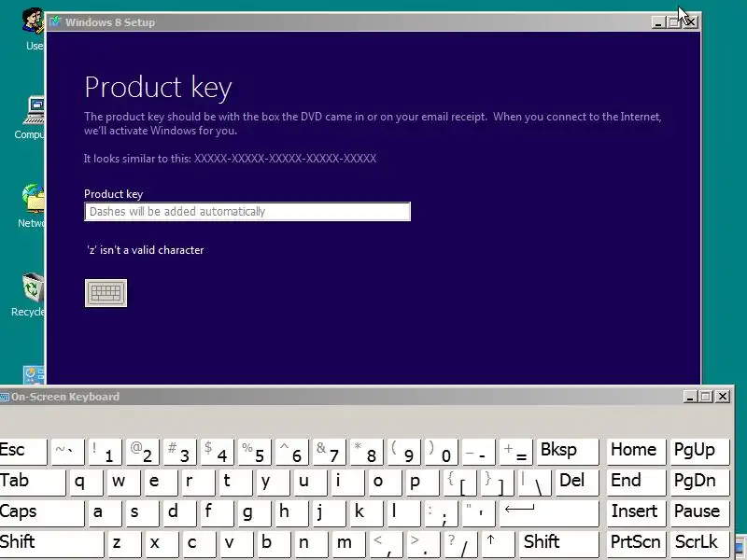Click the 0 key
747x560 pixels.
pos(442,451)
